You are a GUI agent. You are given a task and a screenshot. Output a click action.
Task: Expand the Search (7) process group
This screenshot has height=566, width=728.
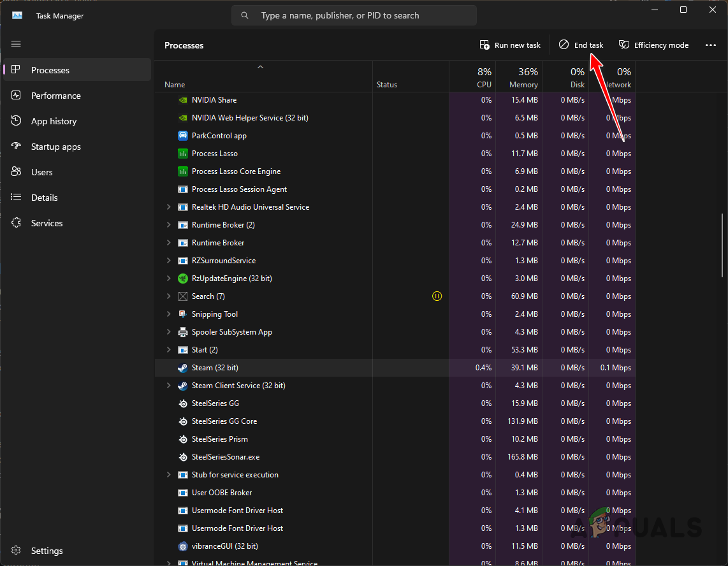tap(168, 296)
